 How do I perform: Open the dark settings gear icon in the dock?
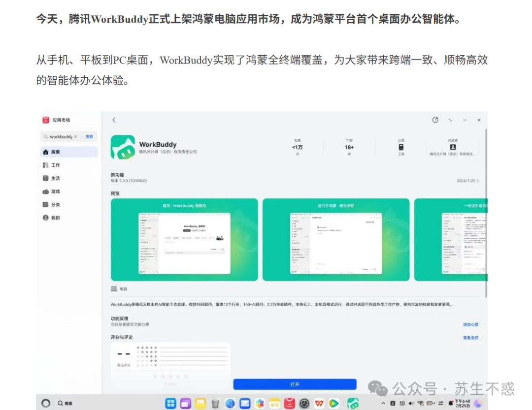(304, 404)
